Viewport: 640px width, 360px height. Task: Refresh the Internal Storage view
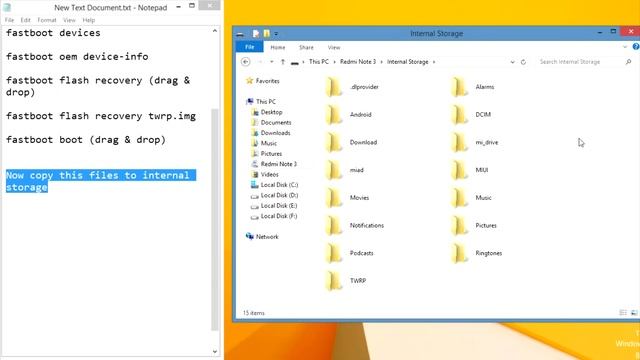[x=523, y=62]
